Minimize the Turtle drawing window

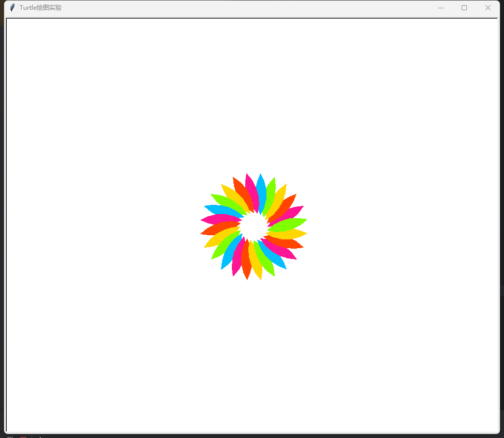tap(441, 8)
